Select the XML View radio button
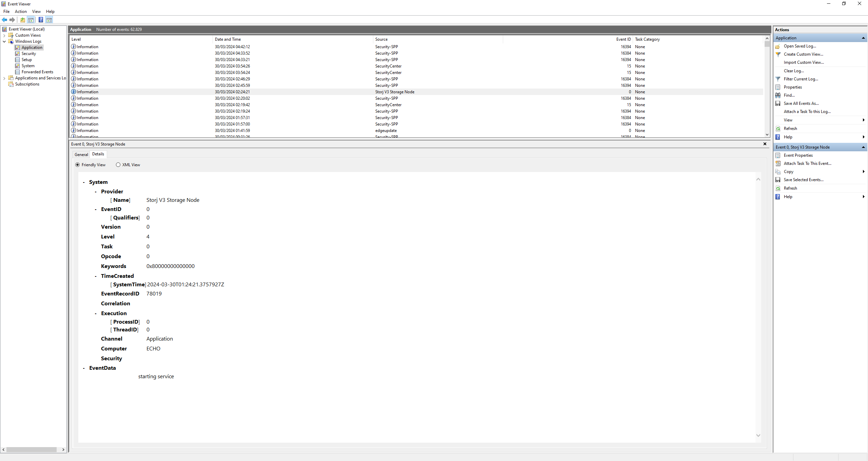This screenshot has height=461, width=868. point(118,165)
